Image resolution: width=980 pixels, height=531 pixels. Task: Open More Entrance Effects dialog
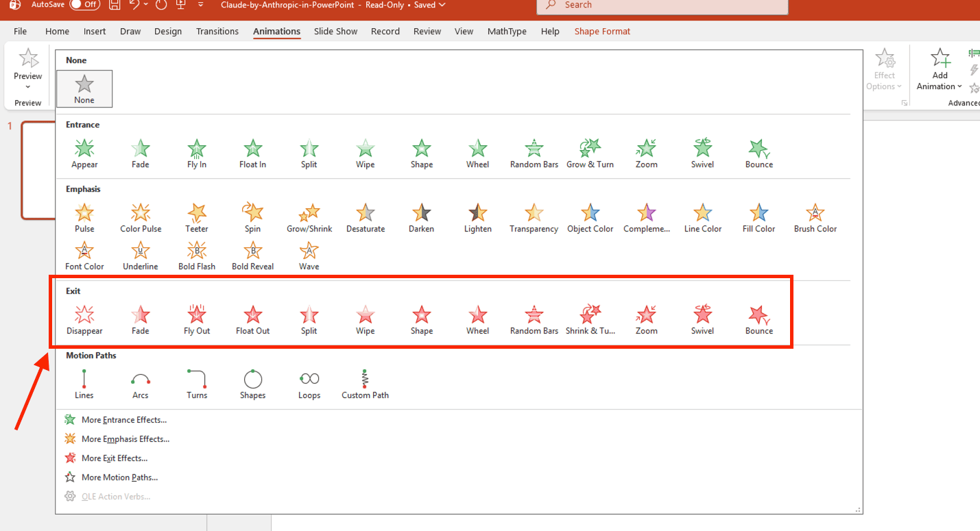coord(123,420)
